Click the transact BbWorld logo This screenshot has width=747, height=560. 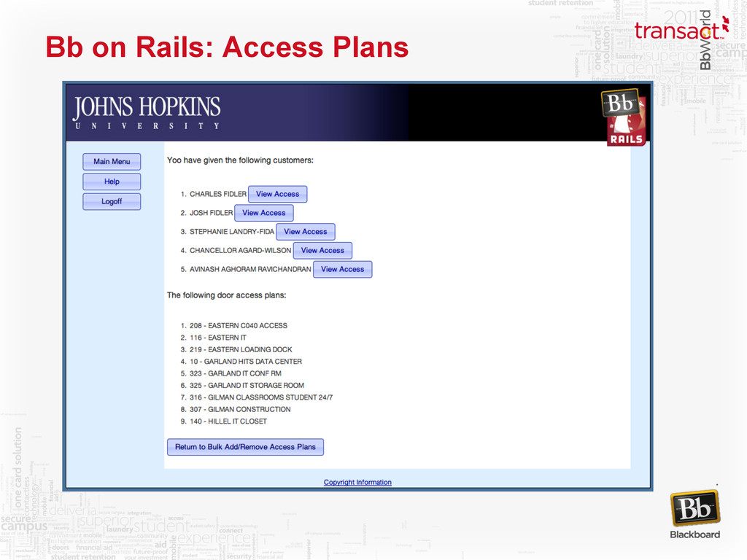[x=682, y=39]
